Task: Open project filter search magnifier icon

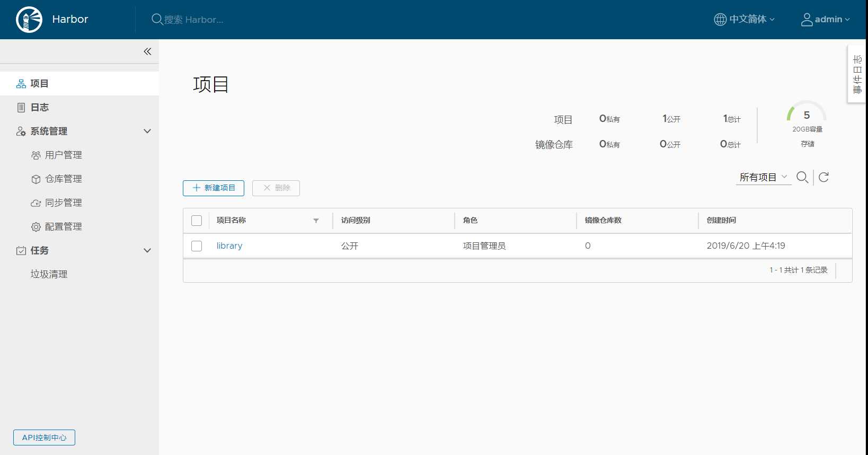Action: (802, 177)
